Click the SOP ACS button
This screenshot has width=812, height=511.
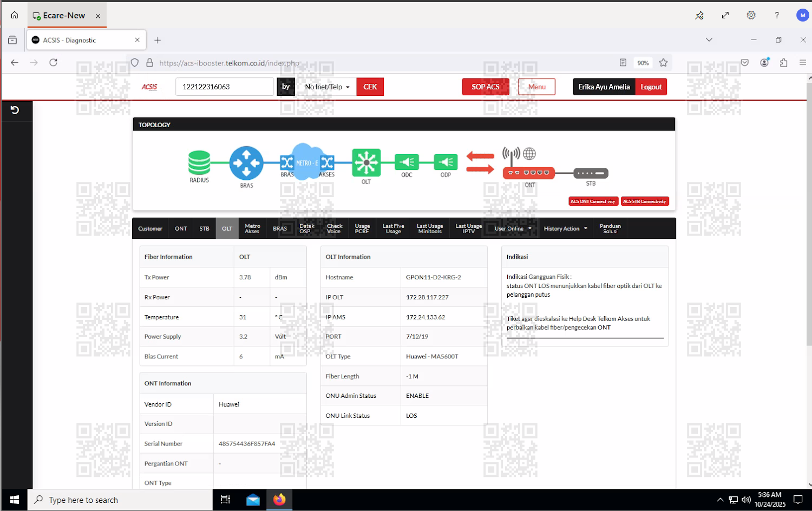pyautogui.click(x=486, y=87)
